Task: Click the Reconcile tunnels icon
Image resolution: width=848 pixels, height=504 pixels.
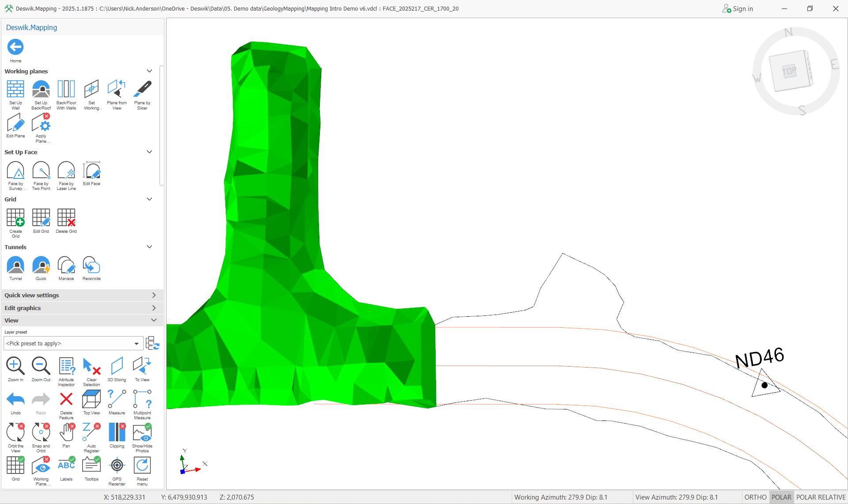Action: click(x=91, y=268)
